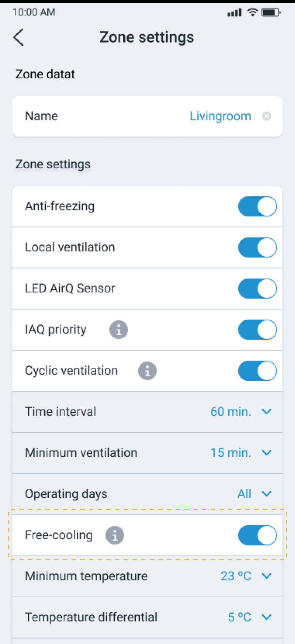
Task: Open Cyclic ventilation info icon
Action: click(x=147, y=371)
